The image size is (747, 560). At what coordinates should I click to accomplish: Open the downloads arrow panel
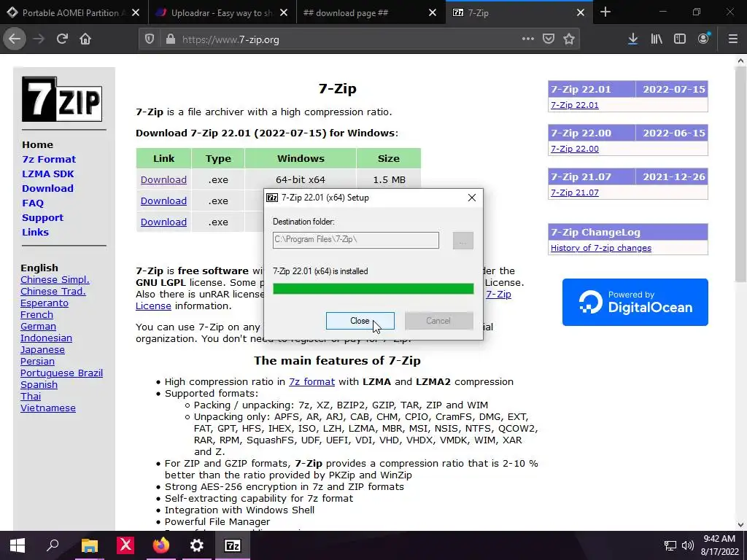point(632,39)
